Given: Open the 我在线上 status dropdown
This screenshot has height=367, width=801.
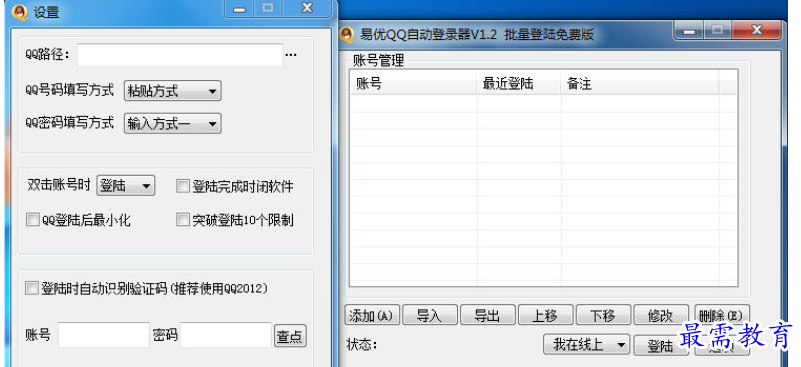Looking at the screenshot, I should [x=586, y=345].
